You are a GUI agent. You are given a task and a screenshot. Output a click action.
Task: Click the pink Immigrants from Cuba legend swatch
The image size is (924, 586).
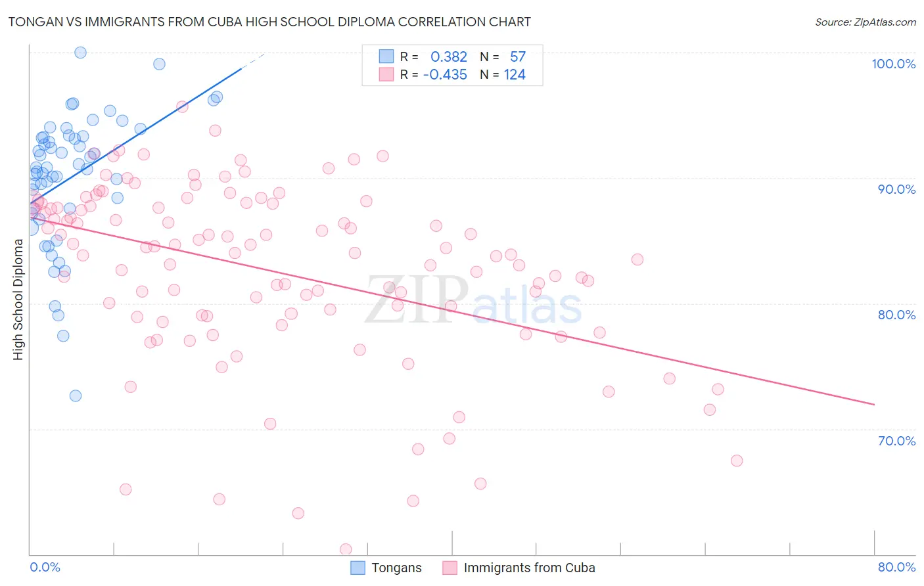[x=450, y=568]
